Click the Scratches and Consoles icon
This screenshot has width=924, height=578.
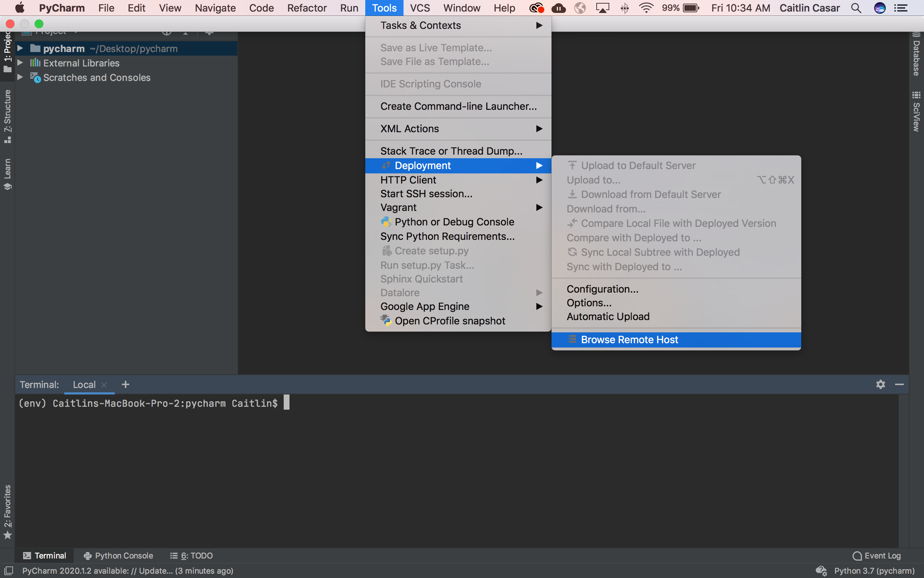tap(35, 78)
